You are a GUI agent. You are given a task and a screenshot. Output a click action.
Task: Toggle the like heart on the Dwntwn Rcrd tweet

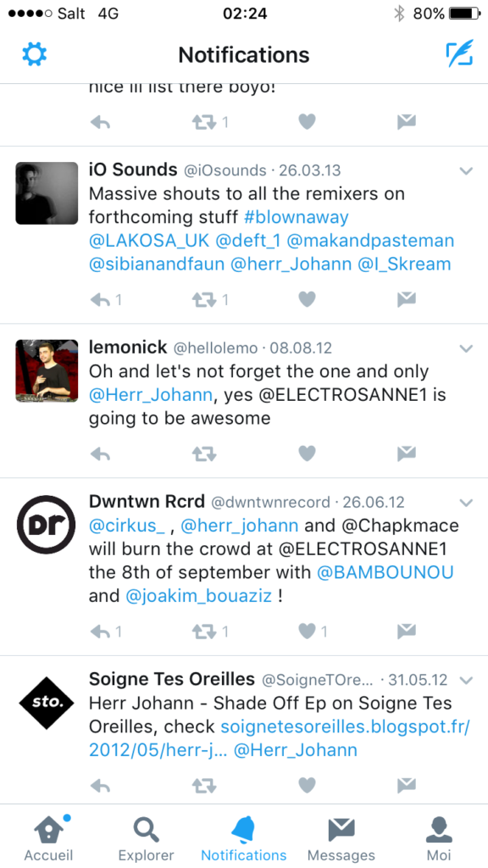307,631
